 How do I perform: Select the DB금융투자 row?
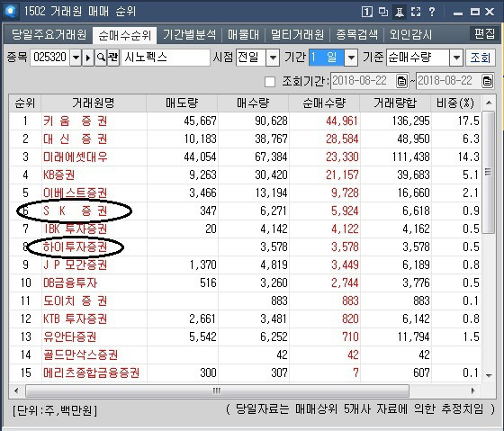[245, 283]
